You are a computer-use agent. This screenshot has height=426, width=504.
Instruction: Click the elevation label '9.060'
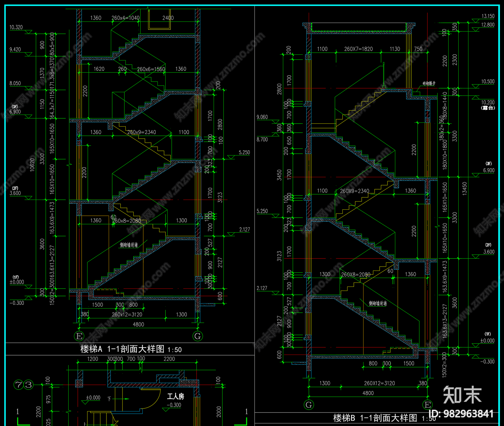pyautogui.click(x=262, y=117)
